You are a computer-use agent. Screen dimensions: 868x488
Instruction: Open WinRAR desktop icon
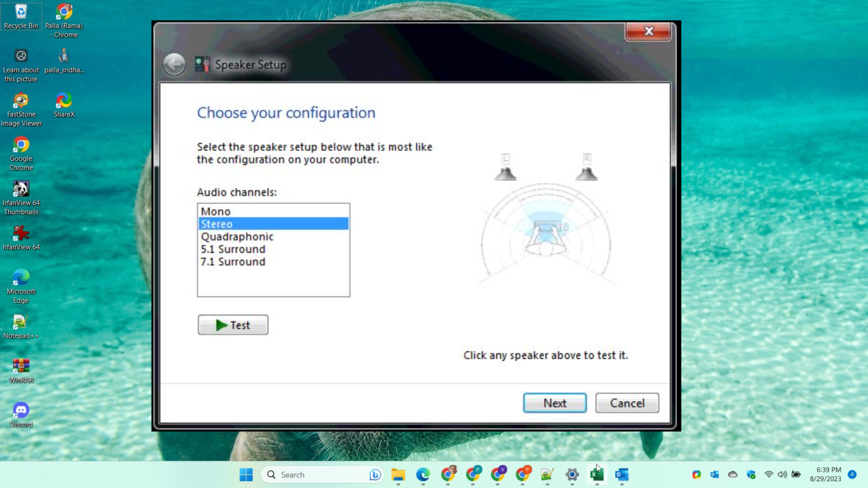tap(21, 371)
